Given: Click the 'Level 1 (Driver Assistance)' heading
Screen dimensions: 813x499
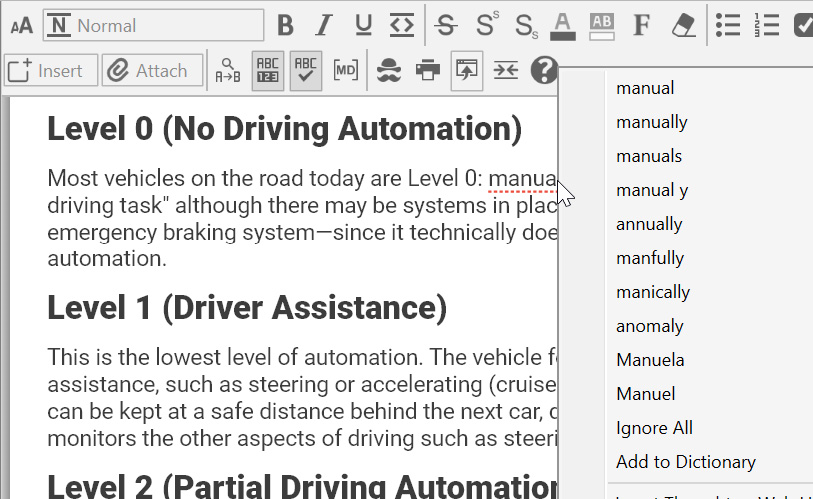Looking at the screenshot, I should point(247,309).
